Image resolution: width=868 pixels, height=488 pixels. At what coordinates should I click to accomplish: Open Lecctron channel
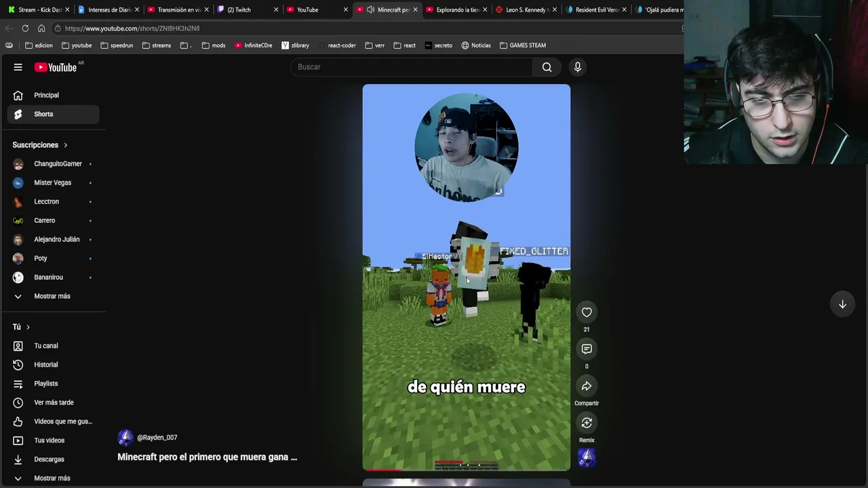53,201
